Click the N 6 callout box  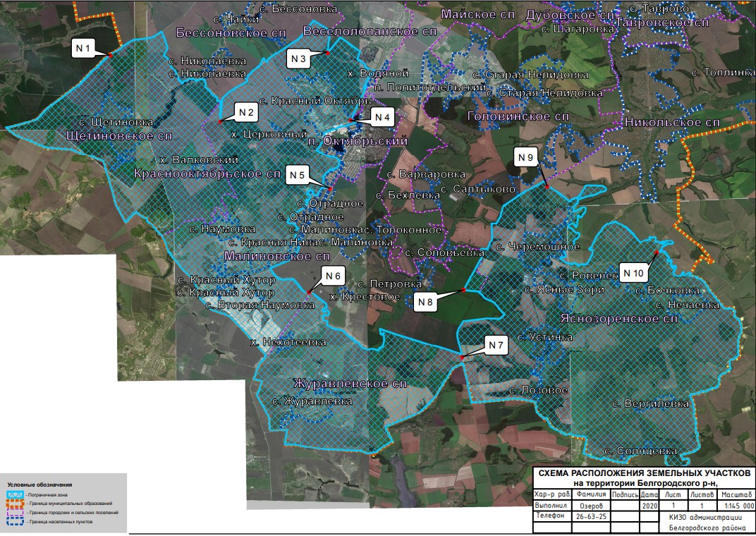coord(333,276)
